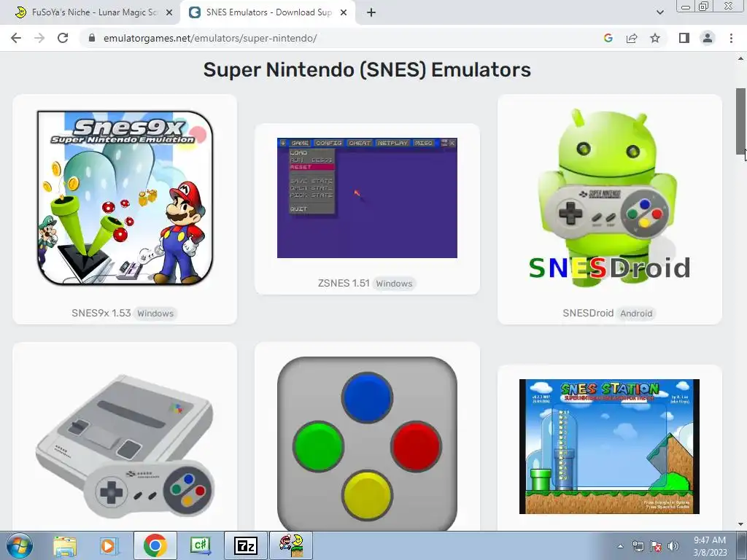
Task: Click the padlock site info icon
Action: [x=92, y=38]
